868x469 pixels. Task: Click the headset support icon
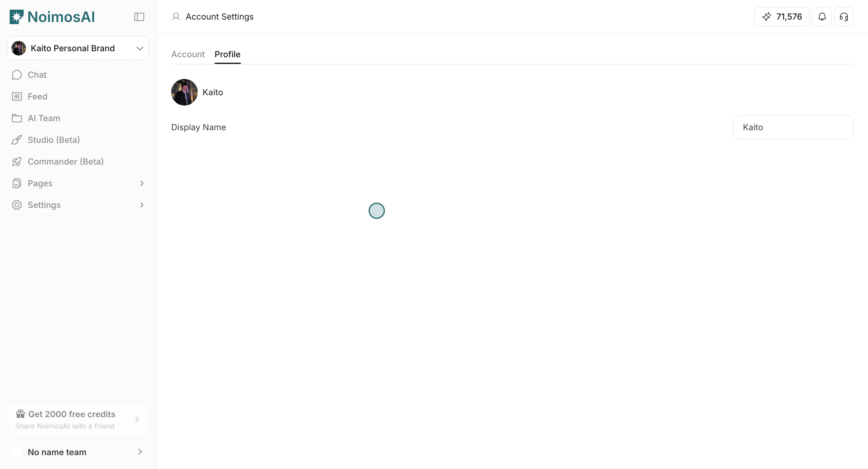point(843,17)
